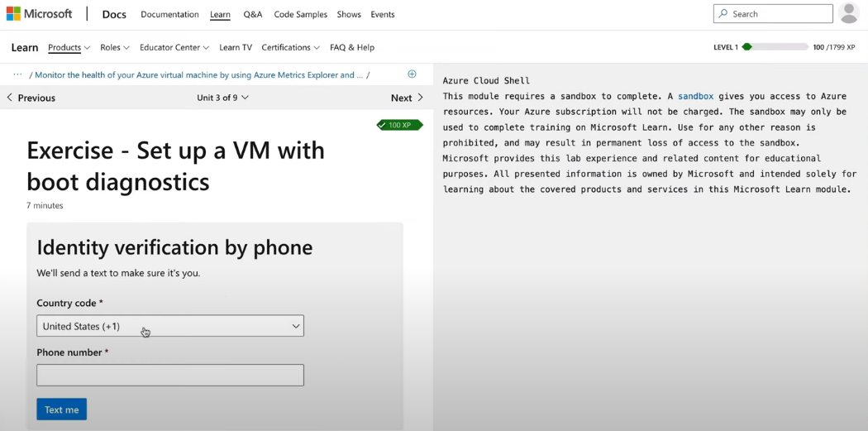
Task: Open the module title breadcrumb link
Action: coord(198,74)
